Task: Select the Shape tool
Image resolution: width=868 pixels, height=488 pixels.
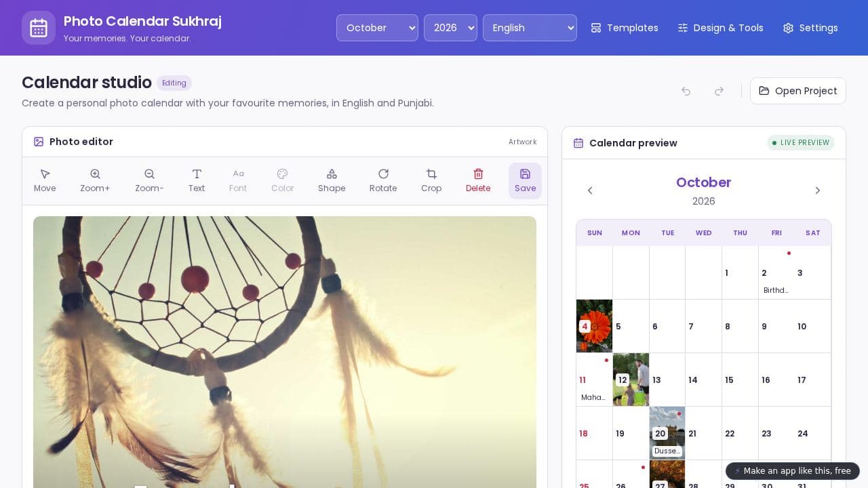Action: 332,181
